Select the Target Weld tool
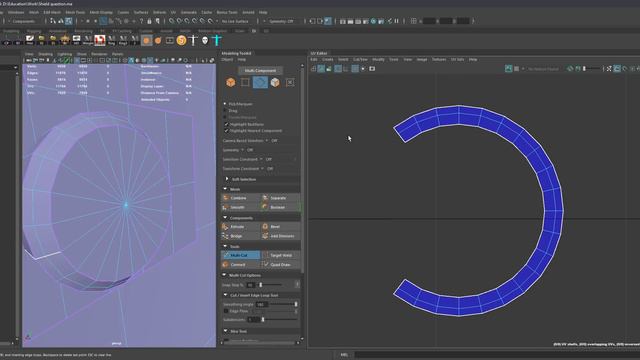Image resolution: width=640 pixels, height=360 pixels. pos(280,255)
